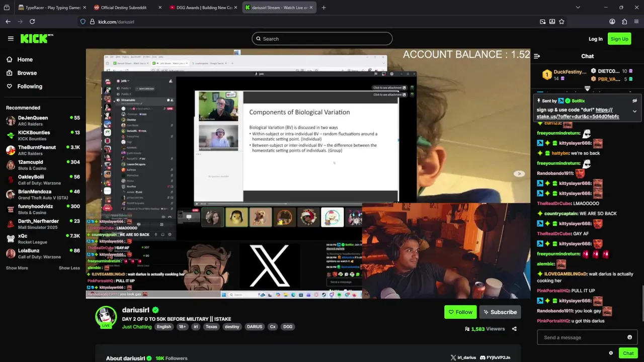Click the Subscribe button
Screen dimensions: 644x362
[500, 312]
